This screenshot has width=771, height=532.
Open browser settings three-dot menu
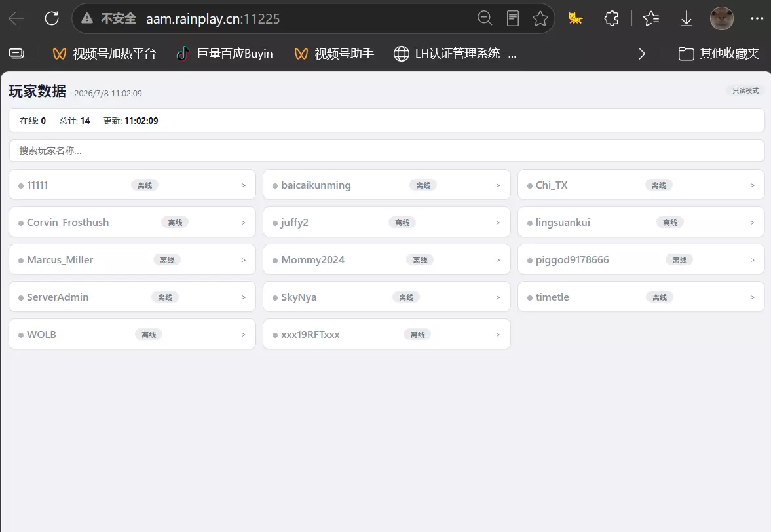click(757, 19)
